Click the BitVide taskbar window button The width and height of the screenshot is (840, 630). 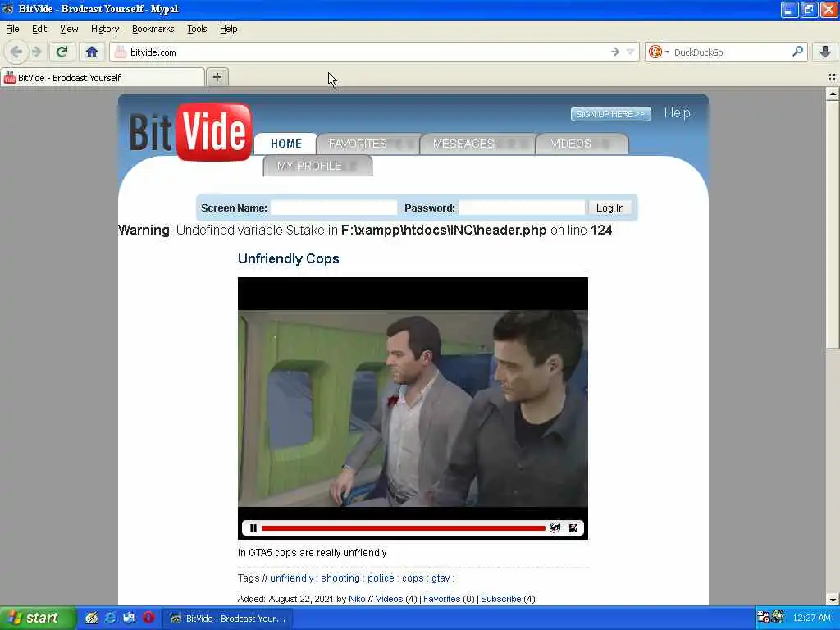point(228,619)
